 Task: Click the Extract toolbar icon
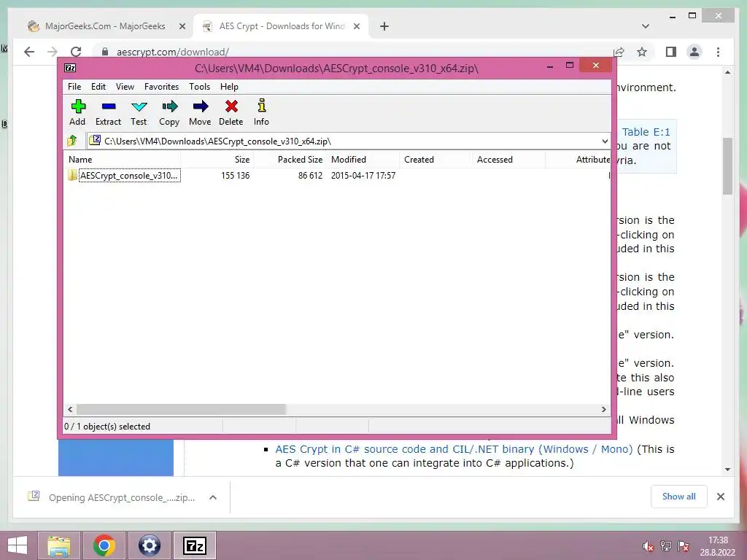coord(109,106)
